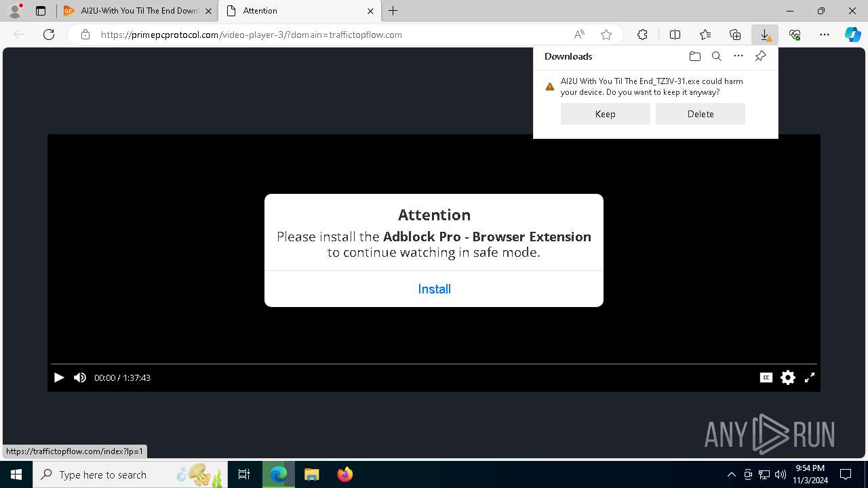Show hidden system tray icons

731,474
